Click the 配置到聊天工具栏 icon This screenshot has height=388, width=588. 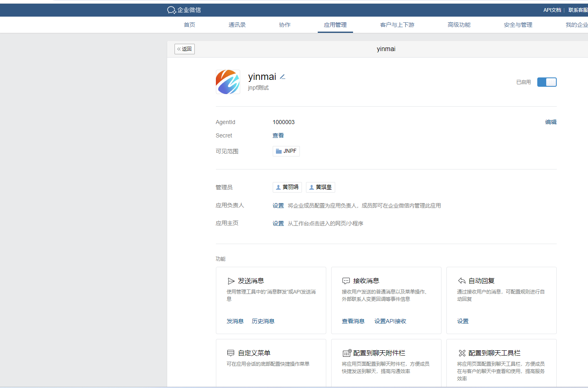462,353
